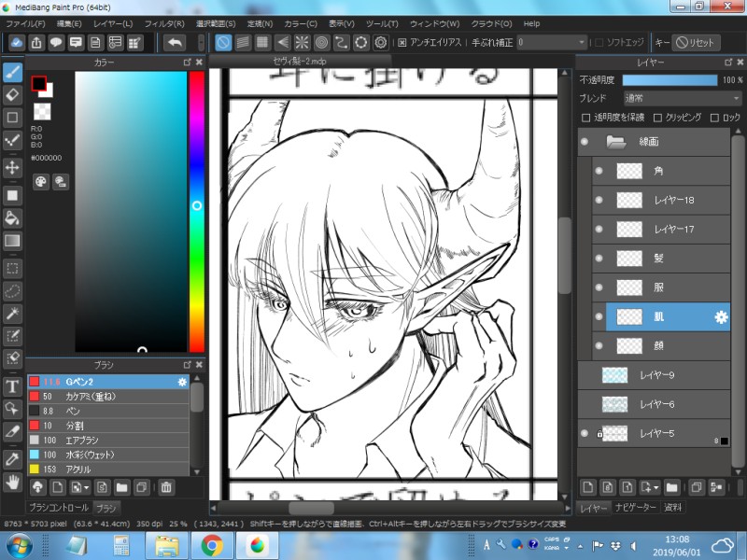Open add-layer dropdown arrow
The image size is (747, 560).
coord(656,487)
